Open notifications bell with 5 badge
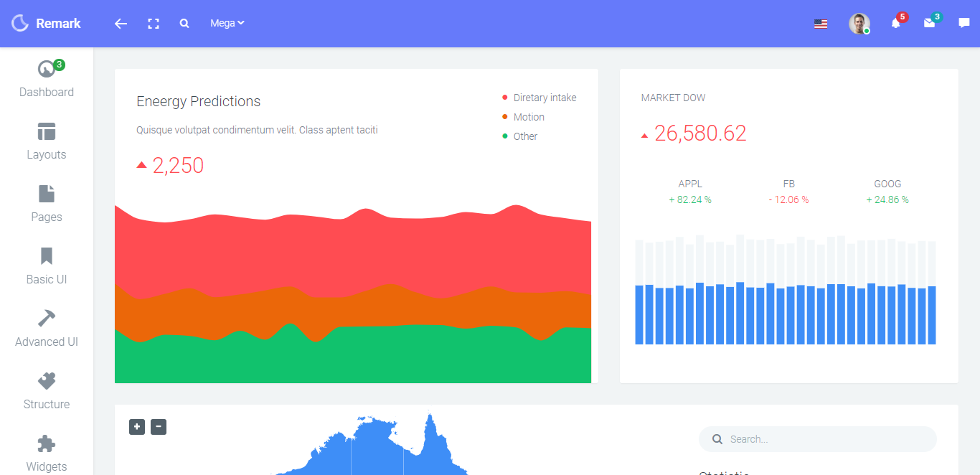Viewport: 980px width, 475px height. [895, 23]
